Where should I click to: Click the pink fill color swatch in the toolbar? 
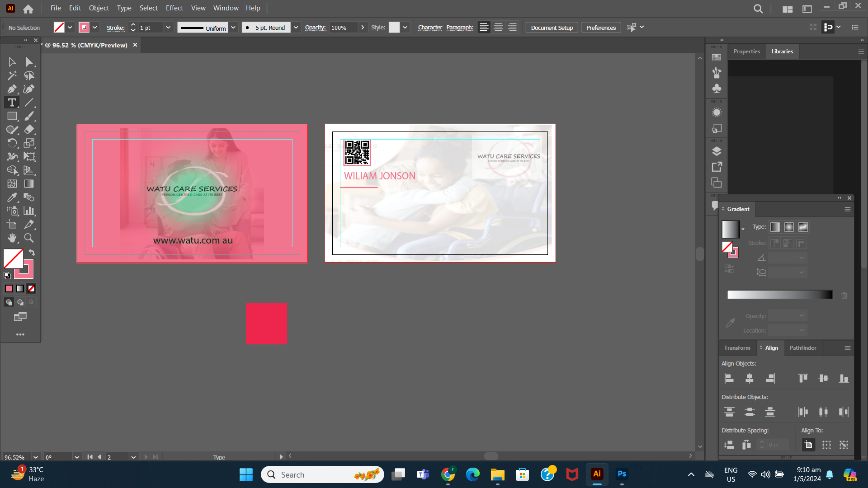9,288
